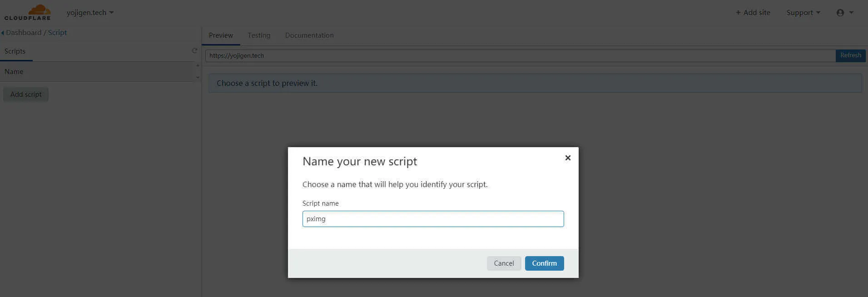Select the Preview tab

pyautogui.click(x=221, y=35)
